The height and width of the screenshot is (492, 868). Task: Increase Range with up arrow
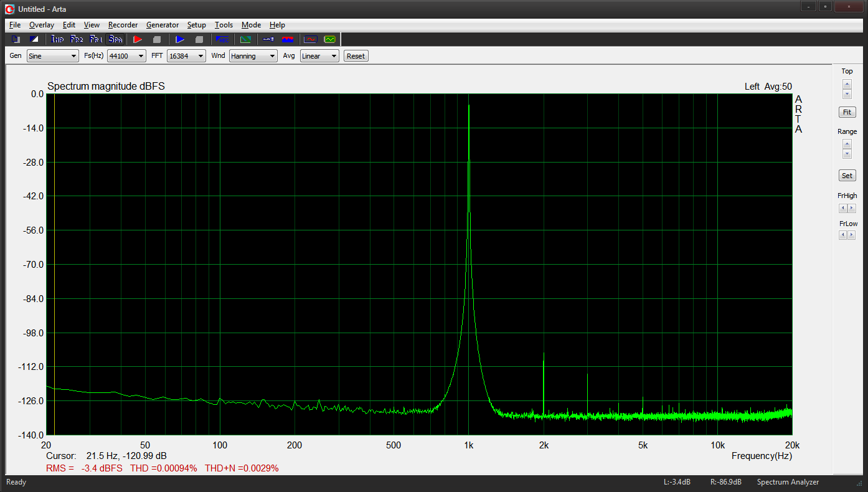pyautogui.click(x=847, y=144)
